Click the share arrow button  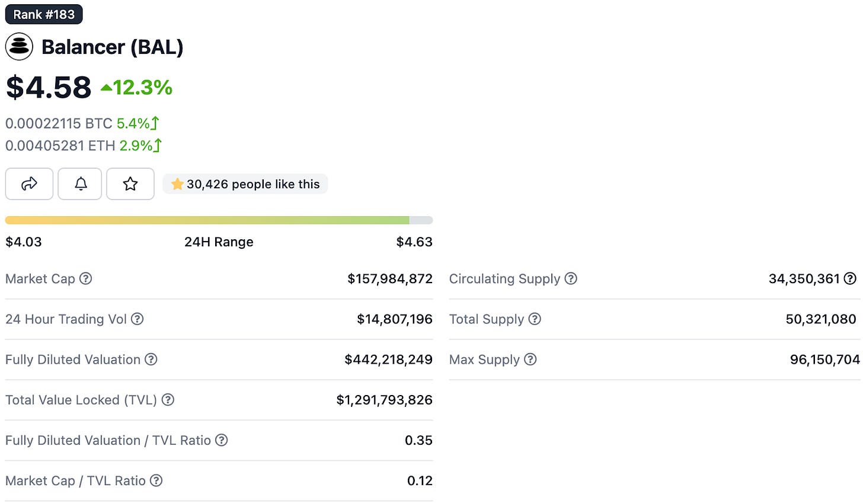tap(29, 184)
